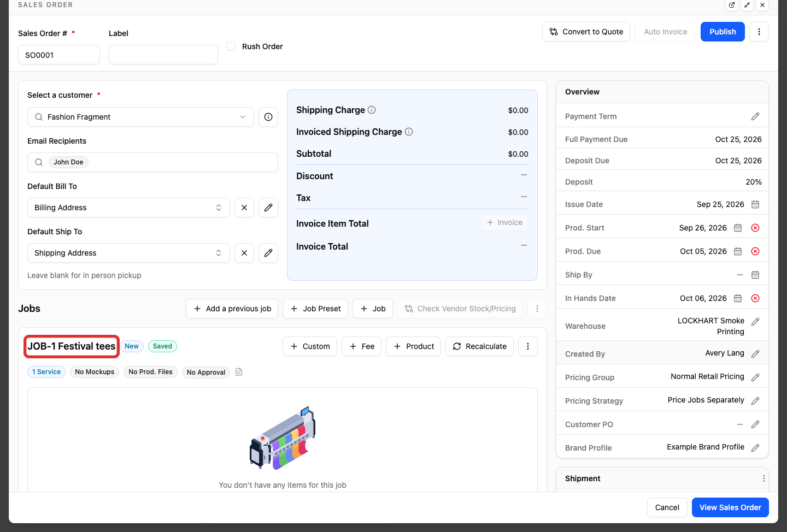
Task: Open the JOB-1 more options menu
Action: point(528,346)
